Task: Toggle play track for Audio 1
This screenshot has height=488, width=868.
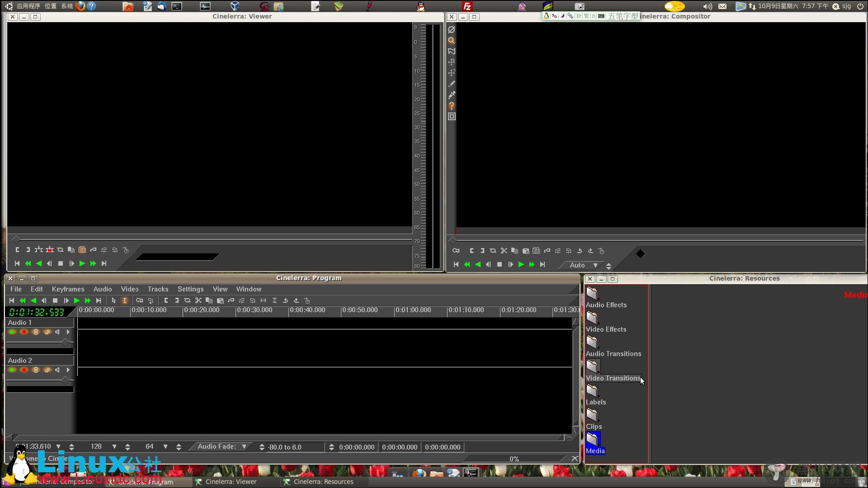Action: click(12, 332)
